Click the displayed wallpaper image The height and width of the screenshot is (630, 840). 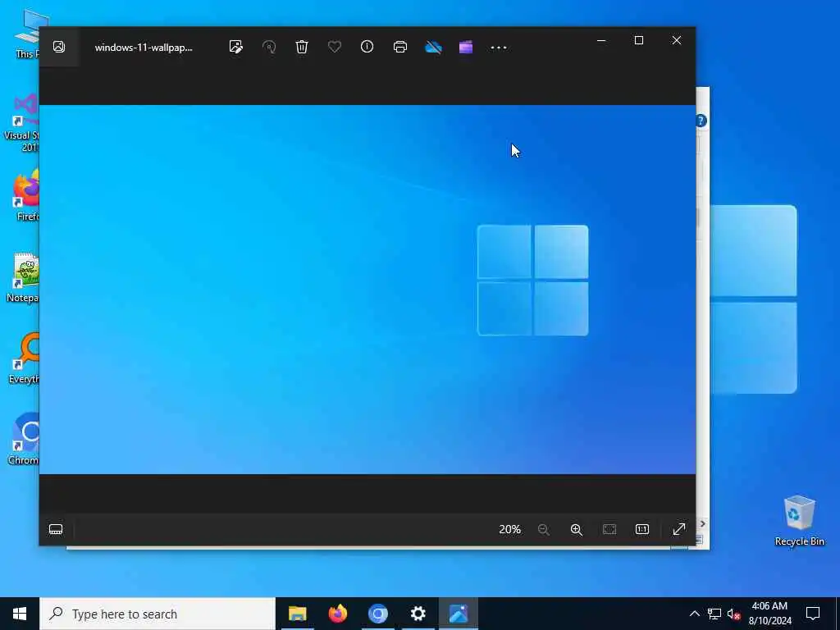[x=367, y=290]
